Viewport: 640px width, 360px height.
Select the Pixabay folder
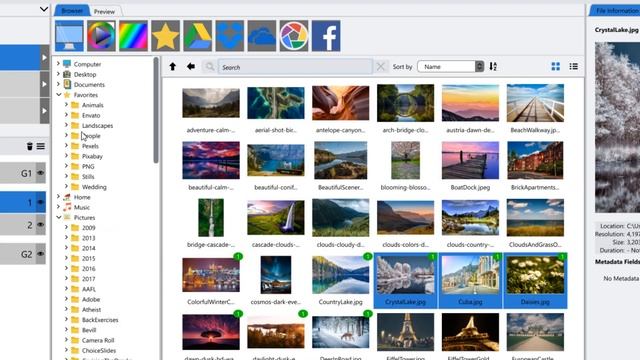[x=92, y=156]
